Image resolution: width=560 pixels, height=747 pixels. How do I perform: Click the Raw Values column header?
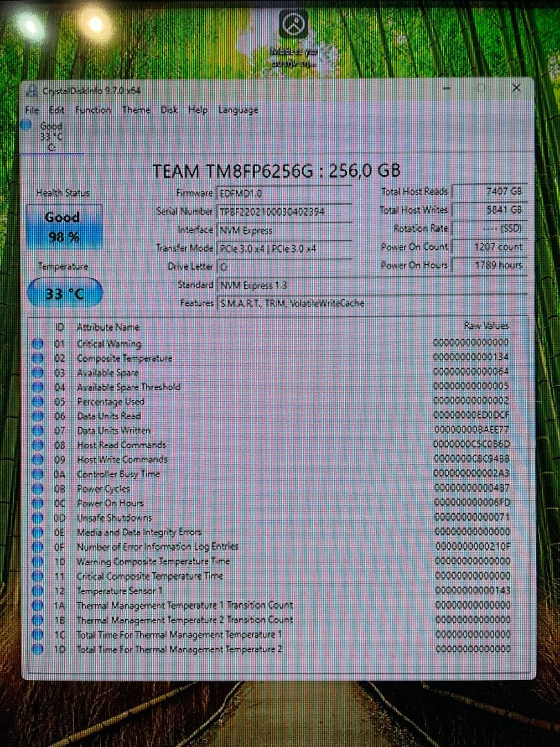click(486, 326)
